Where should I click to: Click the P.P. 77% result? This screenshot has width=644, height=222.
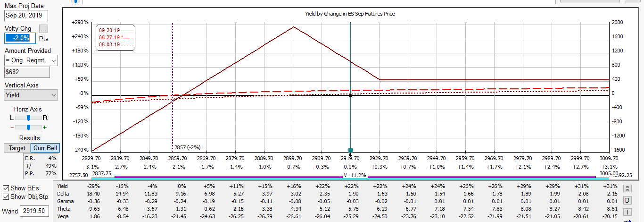pyautogui.click(x=41, y=173)
